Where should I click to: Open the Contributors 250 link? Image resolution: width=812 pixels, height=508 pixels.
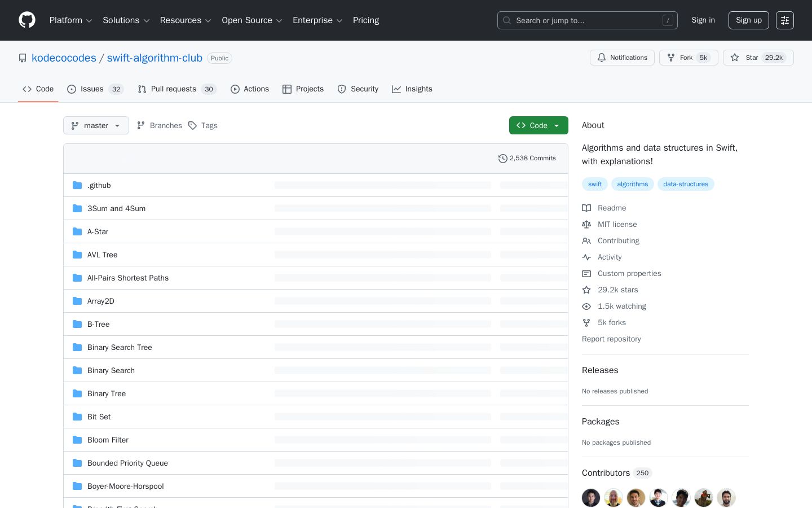click(x=617, y=473)
